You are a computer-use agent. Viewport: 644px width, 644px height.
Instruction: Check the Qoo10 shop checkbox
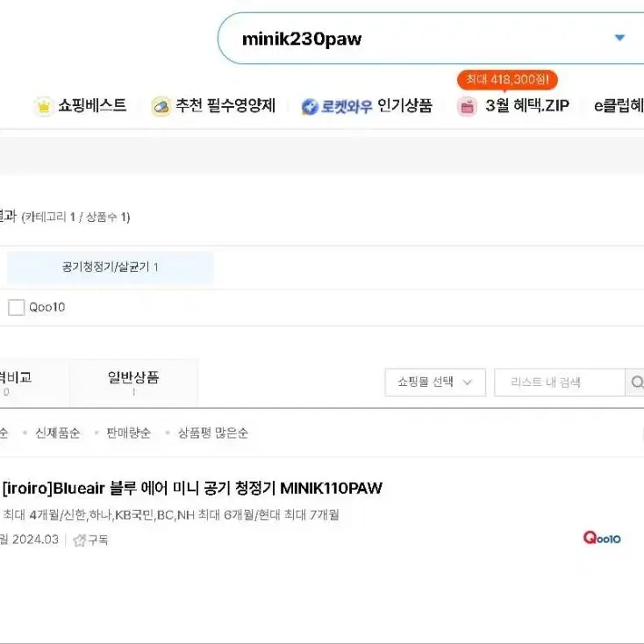(17, 307)
